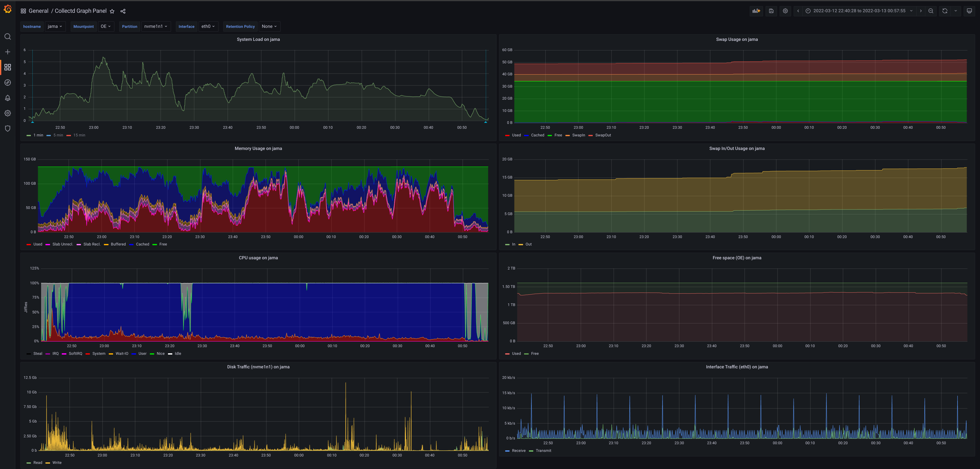This screenshot has height=469, width=980.
Task: Open the CPU usage on jama panel menu
Action: pyautogui.click(x=258, y=258)
